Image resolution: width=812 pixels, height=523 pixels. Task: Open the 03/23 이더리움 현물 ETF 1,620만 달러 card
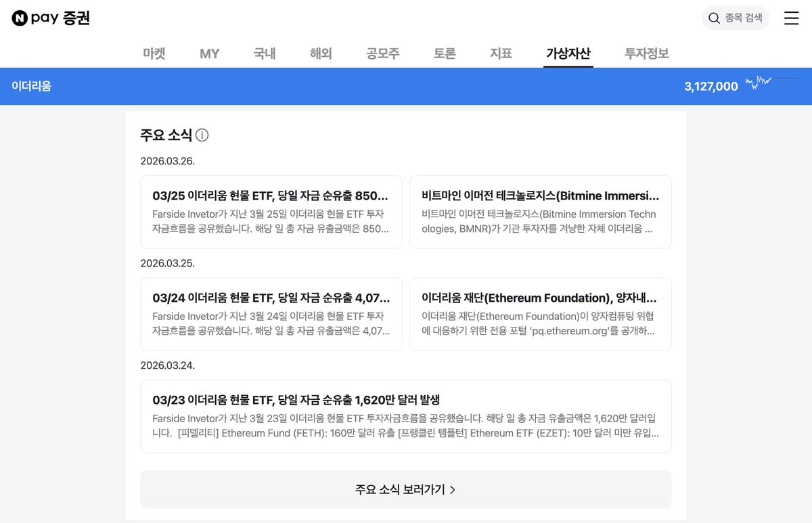tap(406, 416)
